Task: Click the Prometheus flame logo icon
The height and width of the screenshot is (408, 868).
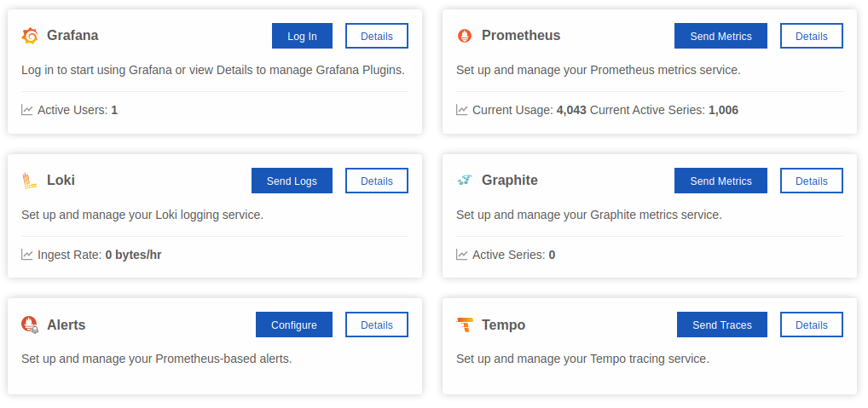Action: tap(465, 36)
